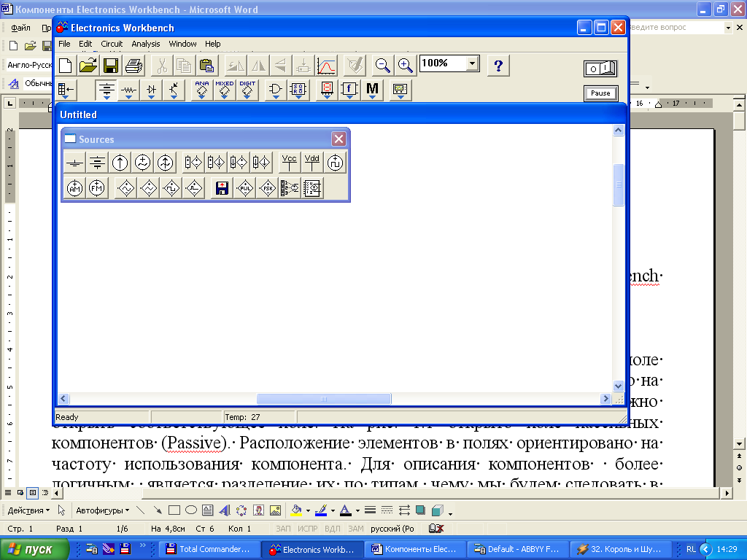The width and height of the screenshot is (747, 560).
Task: Open the Файл menu in Word
Action: 21,28
